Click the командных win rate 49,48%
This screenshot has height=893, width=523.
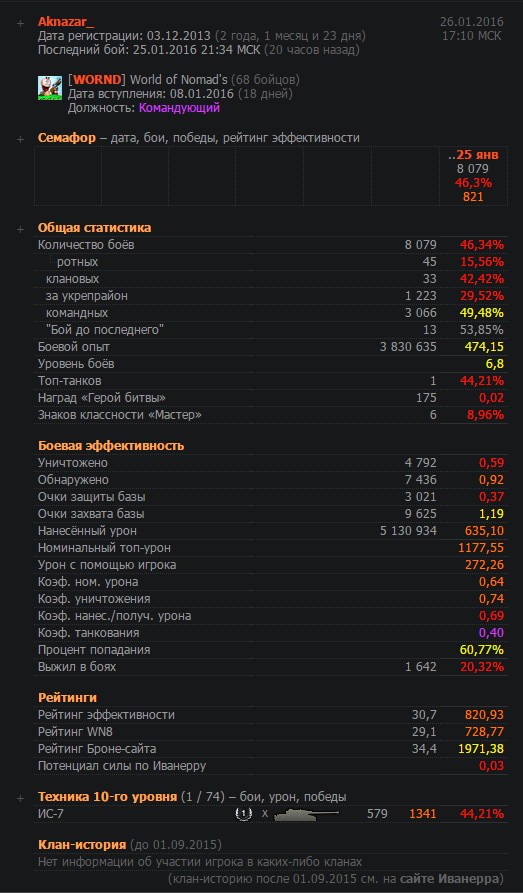tap(483, 313)
